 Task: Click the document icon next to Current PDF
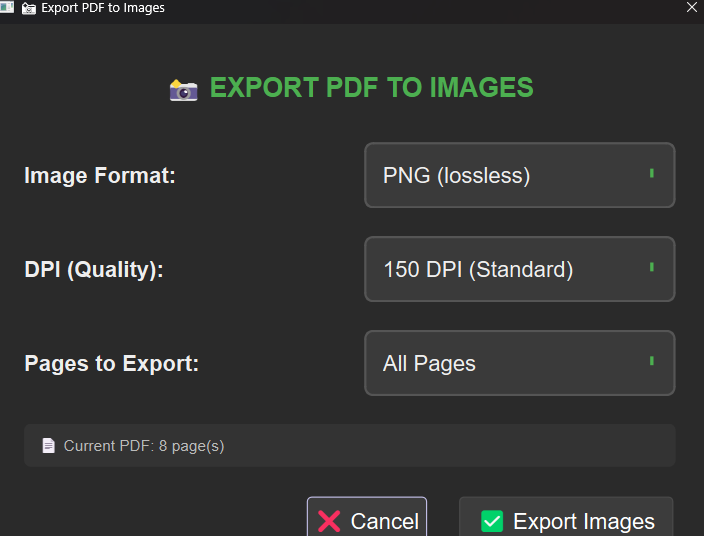tap(48, 446)
